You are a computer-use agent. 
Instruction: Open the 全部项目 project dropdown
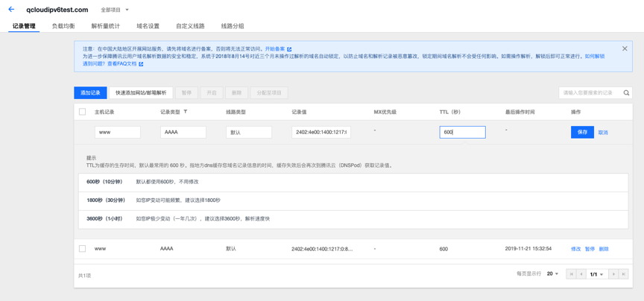click(x=115, y=10)
